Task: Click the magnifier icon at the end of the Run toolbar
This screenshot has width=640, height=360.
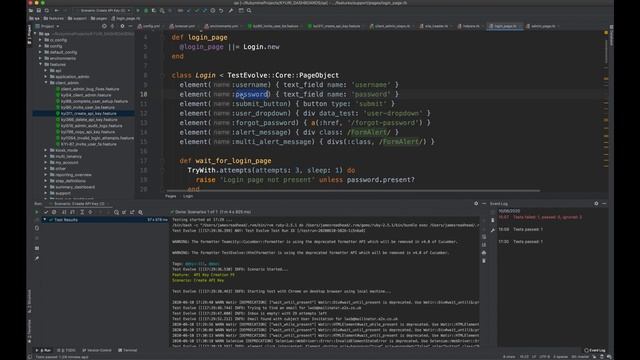Action: [140, 212]
